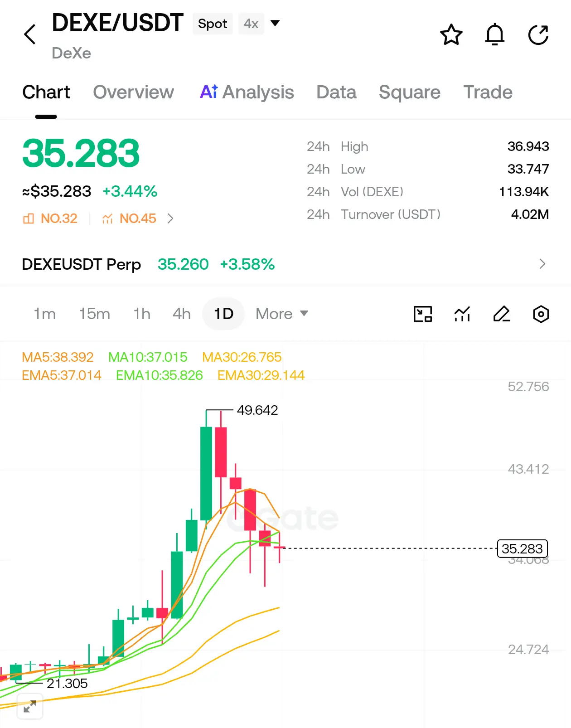Open rankings via chevron after NO.45
This screenshot has width=571, height=728.
tap(170, 218)
